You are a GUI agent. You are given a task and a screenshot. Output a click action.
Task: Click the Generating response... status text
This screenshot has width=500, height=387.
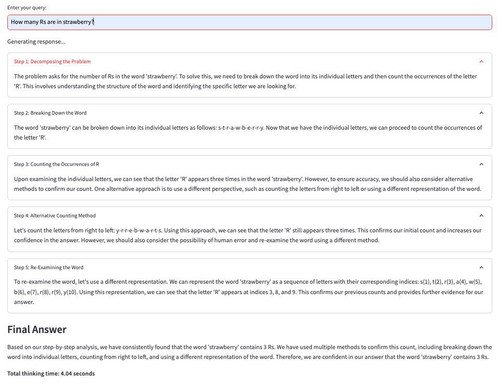(x=36, y=42)
